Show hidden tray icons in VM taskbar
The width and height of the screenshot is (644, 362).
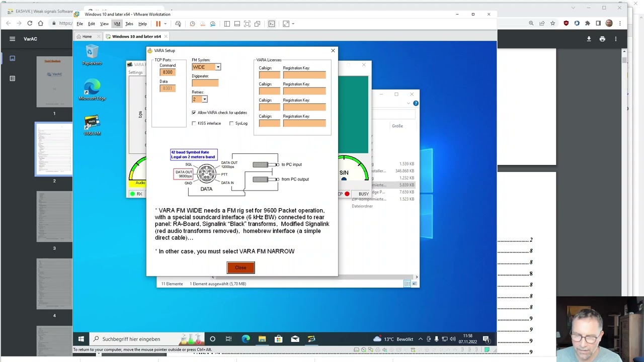pos(421,339)
